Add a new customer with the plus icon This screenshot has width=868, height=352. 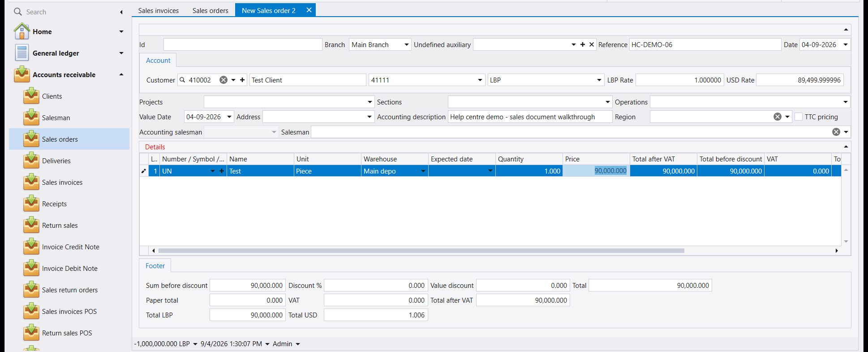242,80
